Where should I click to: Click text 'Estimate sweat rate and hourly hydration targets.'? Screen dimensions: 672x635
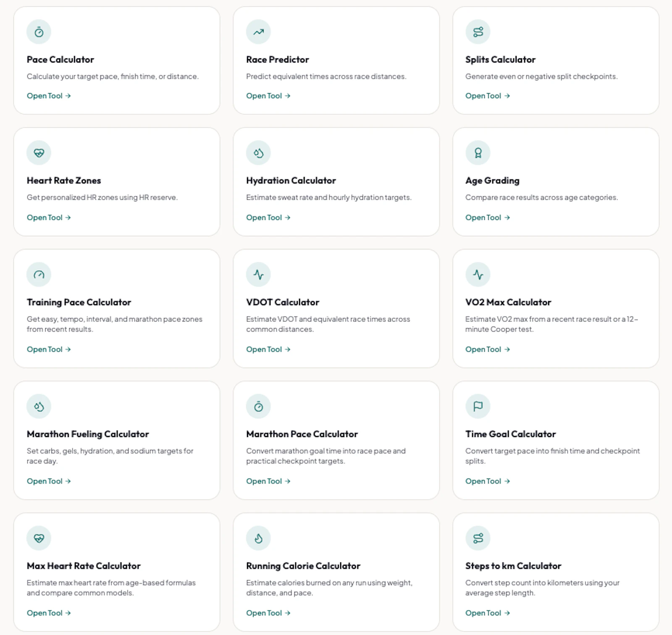329,197
